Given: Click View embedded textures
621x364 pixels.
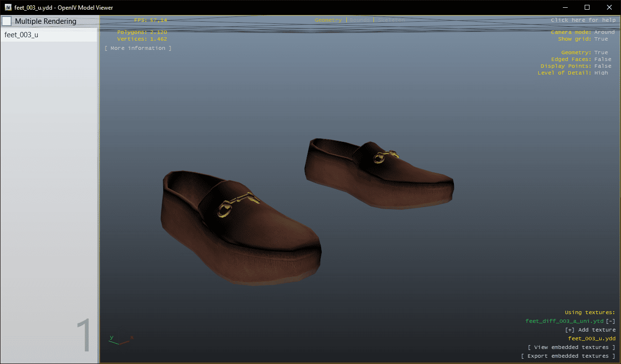Looking at the screenshot, I should (571, 347).
